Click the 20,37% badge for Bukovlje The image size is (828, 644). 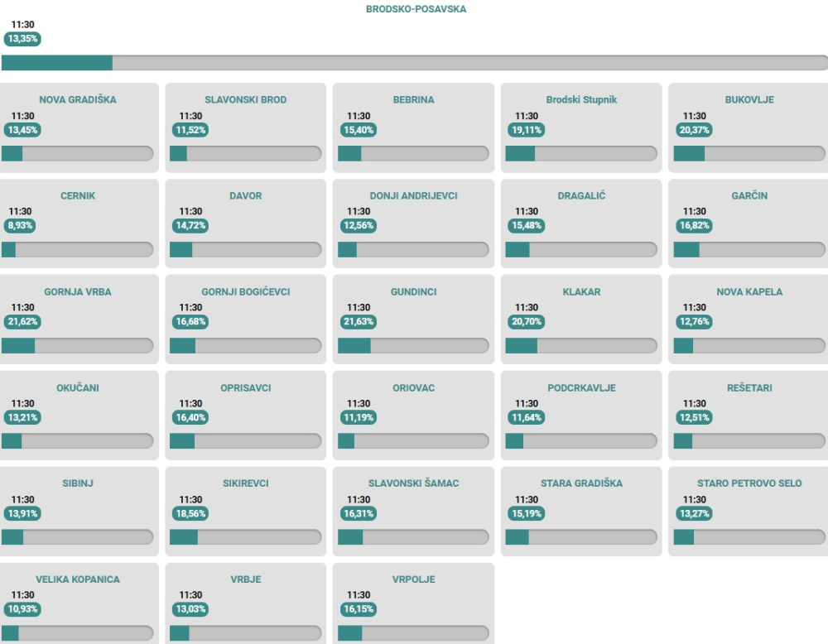(x=695, y=130)
